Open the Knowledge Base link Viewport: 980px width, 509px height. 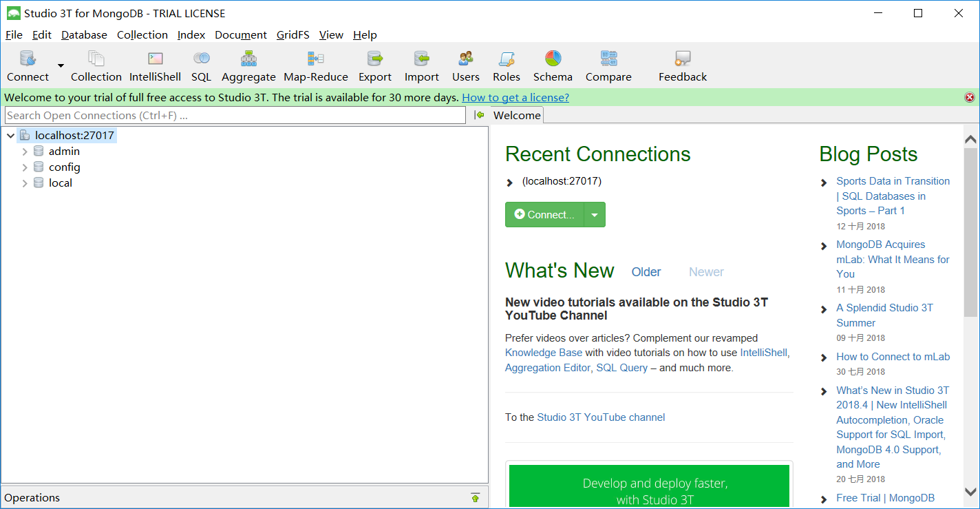544,353
